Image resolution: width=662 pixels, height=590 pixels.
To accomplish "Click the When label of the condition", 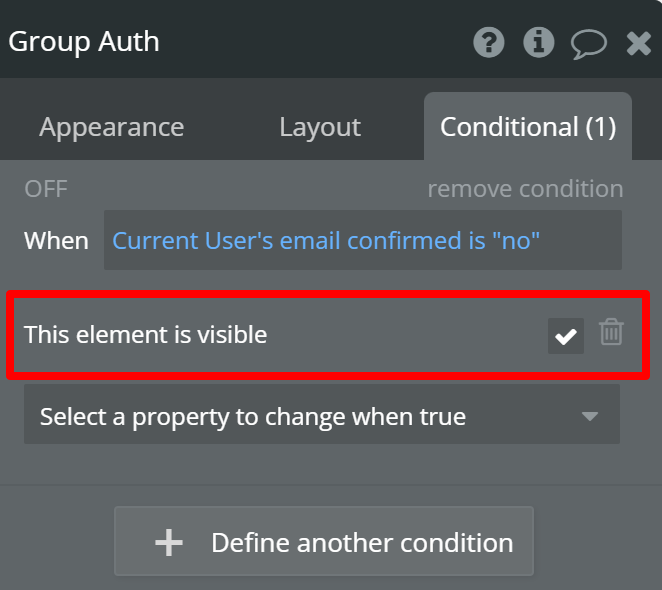I will tap(56, 240).
